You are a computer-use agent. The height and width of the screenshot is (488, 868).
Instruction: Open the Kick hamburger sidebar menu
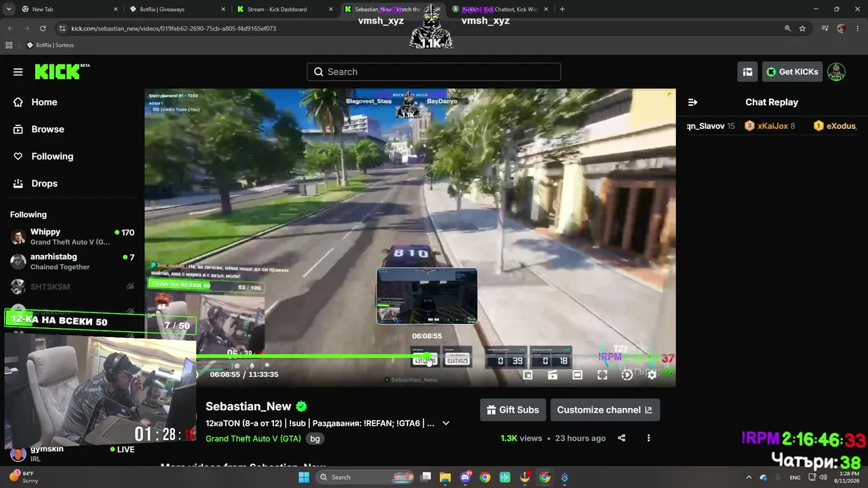tap(18, 72)
